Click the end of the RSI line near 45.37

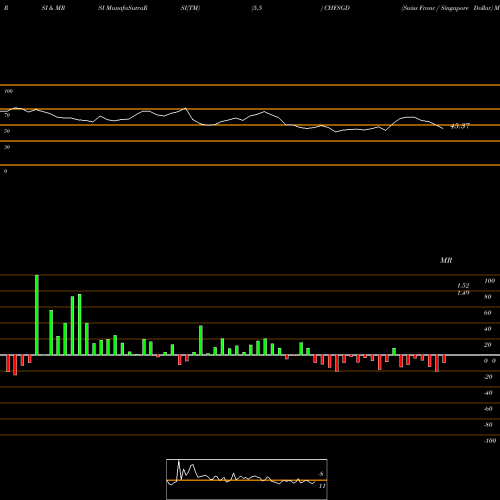pyautogui.click(x=443, y=128)
